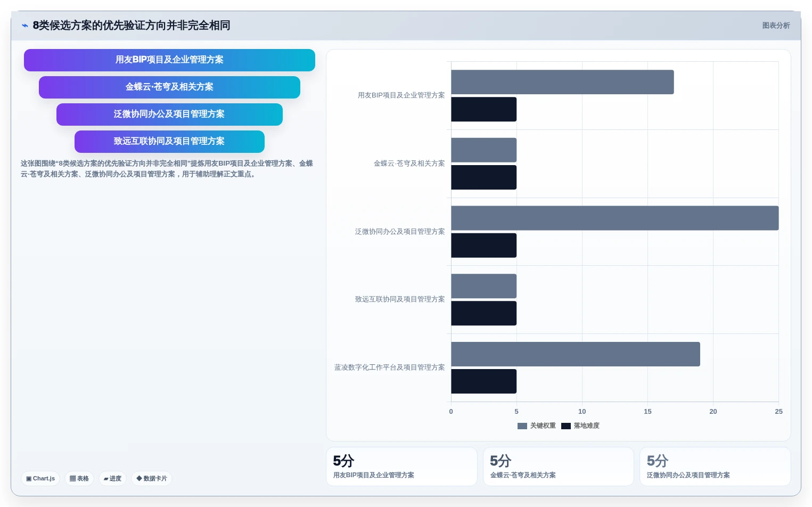This screenshot has width=812, height=507.
Task: Click the chart axis label 金蝶云·苍穹及相关方案
Action: click(409, 163)
